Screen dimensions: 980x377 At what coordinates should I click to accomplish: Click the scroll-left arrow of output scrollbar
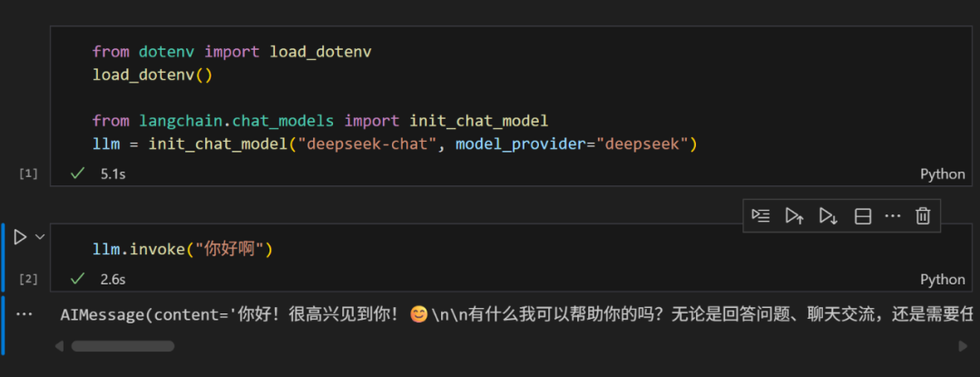(x=60, y=346)
